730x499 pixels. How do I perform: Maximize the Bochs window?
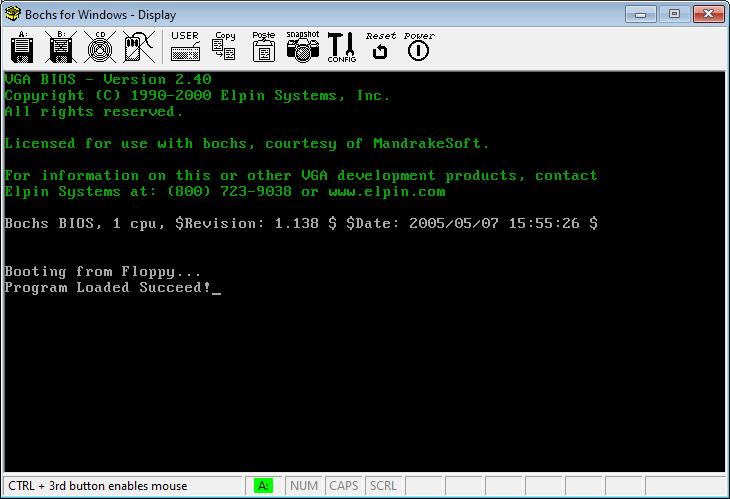coord(674,14)
